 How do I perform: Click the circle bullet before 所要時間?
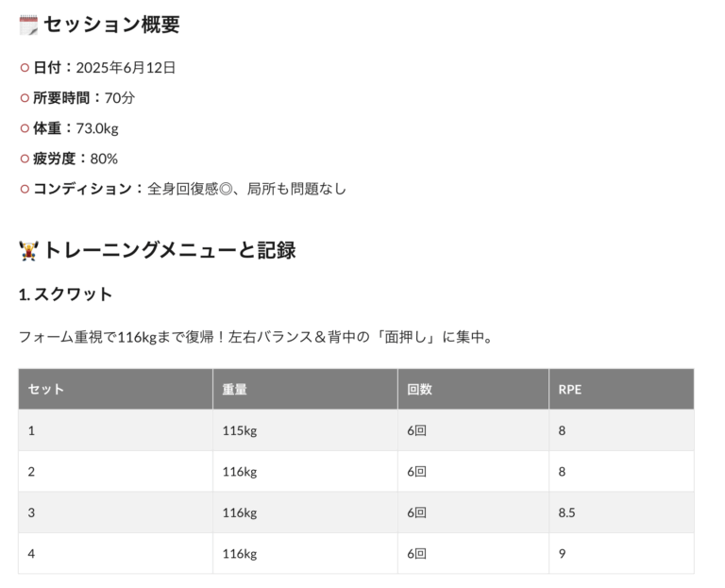(x=25, y=98)
